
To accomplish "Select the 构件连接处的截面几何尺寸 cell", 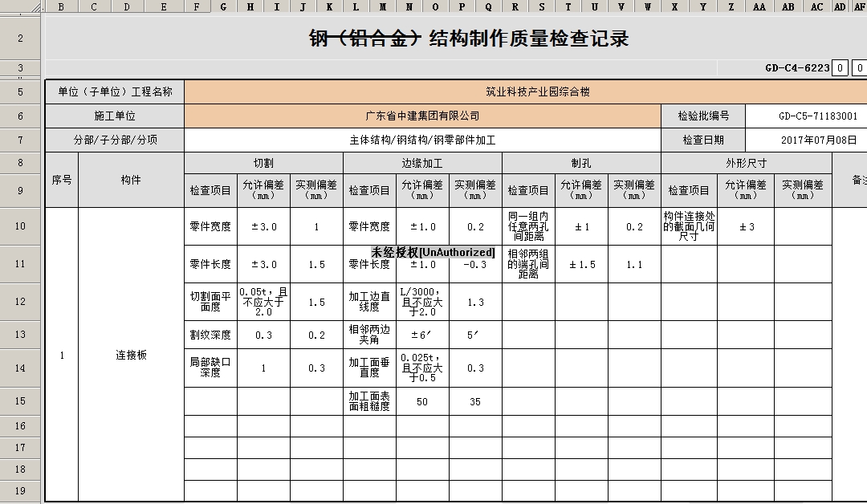I will tap(689, 226).
